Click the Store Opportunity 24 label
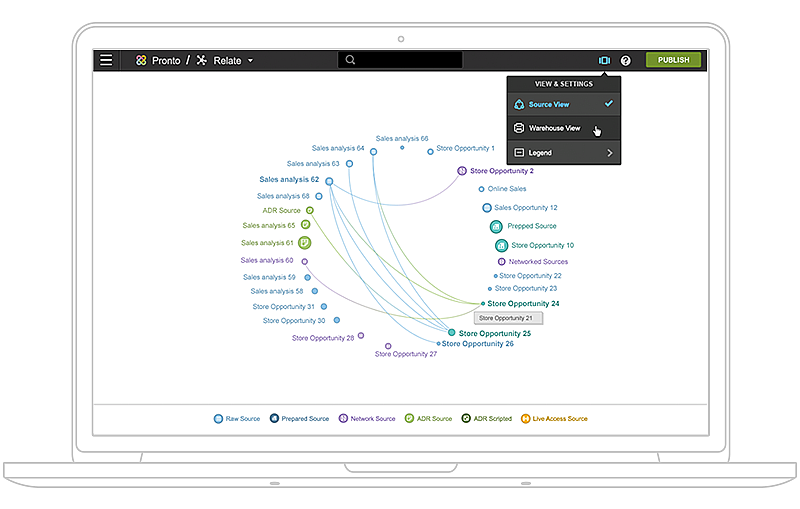 pyautogui.click(x=523, y=303)
